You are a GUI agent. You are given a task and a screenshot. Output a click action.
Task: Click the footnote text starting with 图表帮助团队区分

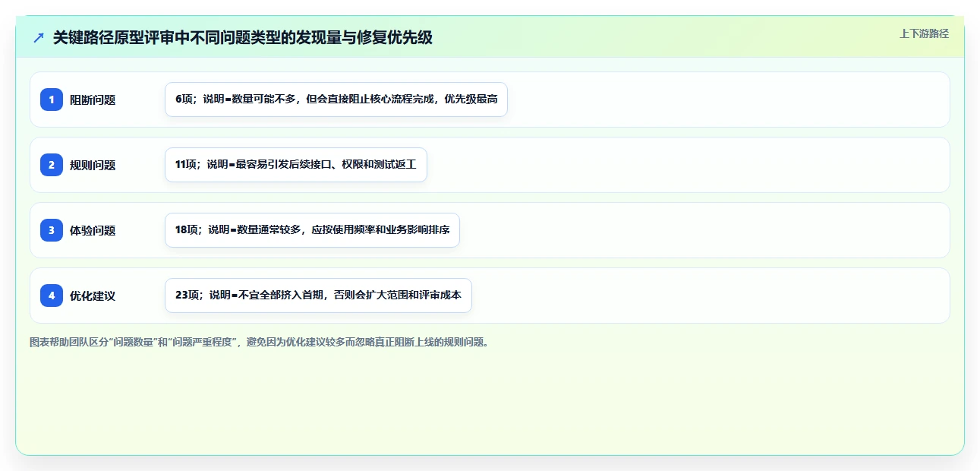(261, 342)
